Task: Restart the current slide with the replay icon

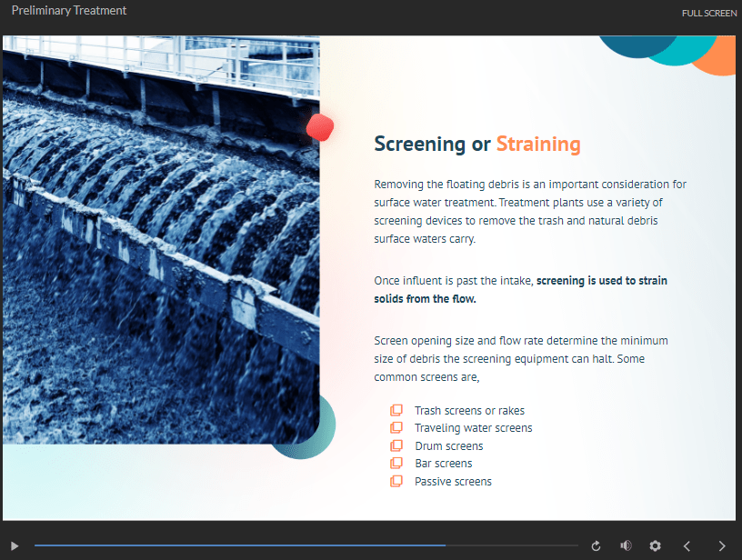Action: [x=596, y=545]
